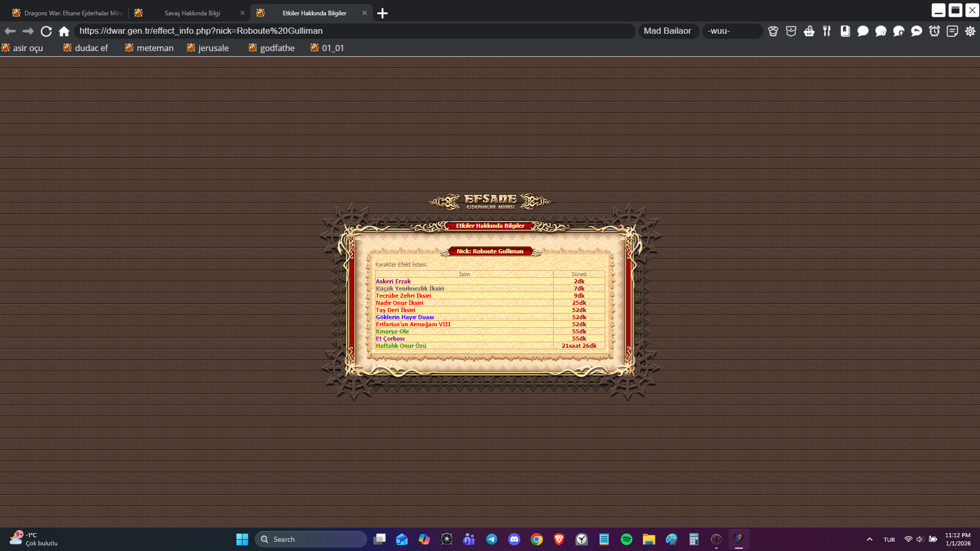Open the bookmark book icon

coord(845,31)
